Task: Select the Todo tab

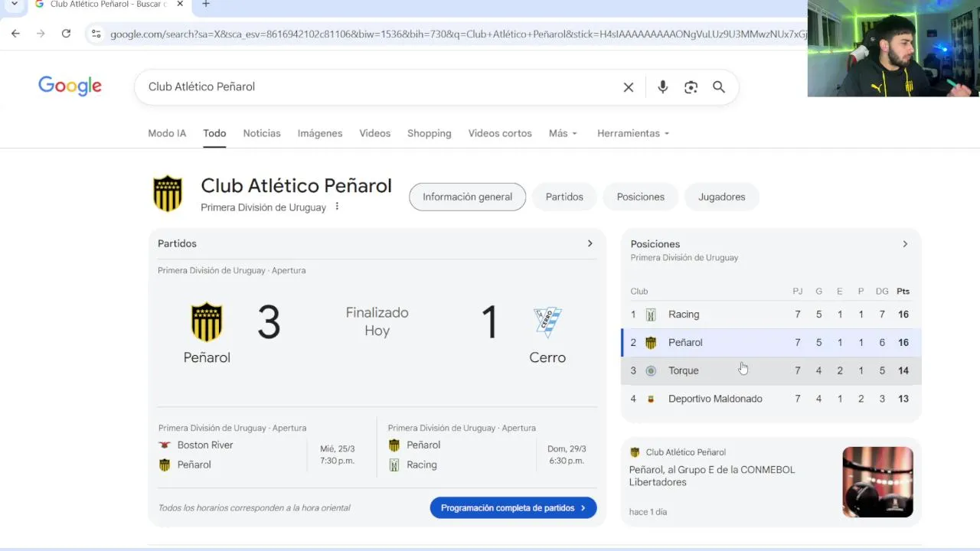Action: point(214,133)
